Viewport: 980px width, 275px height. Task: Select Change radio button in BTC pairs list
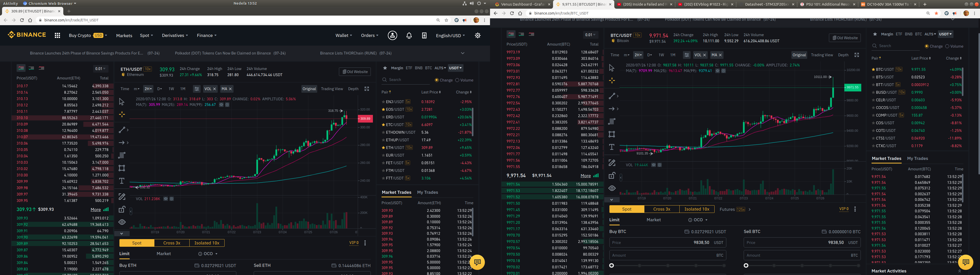(927, 46)
